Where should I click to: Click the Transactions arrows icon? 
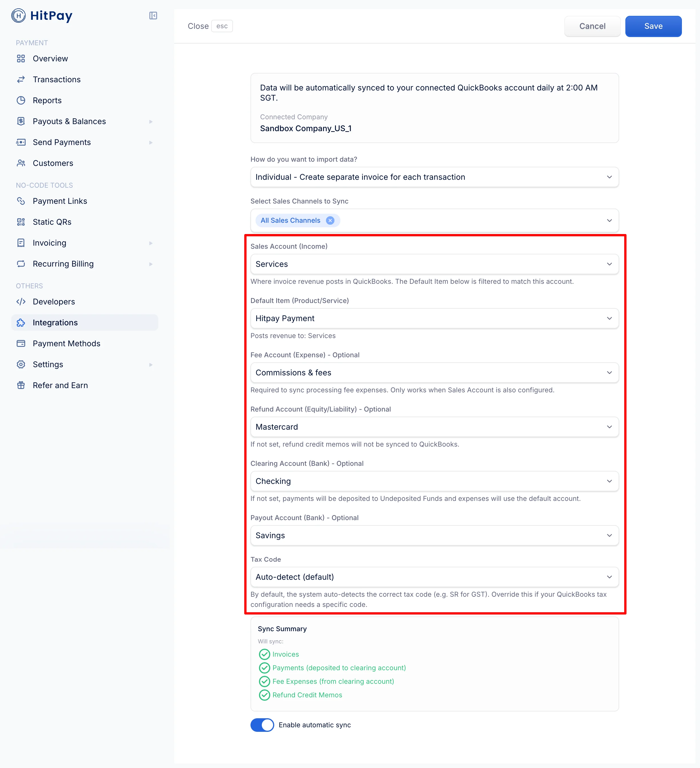click(21, 80)
